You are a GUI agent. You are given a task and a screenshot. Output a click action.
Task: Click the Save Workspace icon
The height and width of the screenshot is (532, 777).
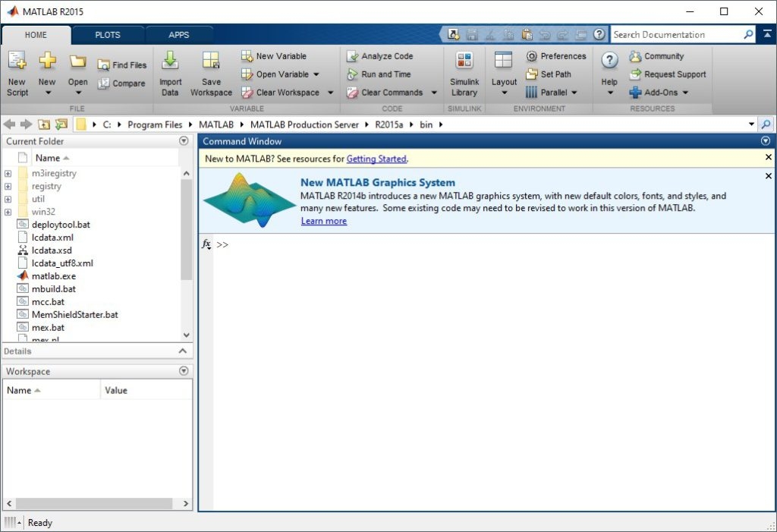tap(211, 61)
